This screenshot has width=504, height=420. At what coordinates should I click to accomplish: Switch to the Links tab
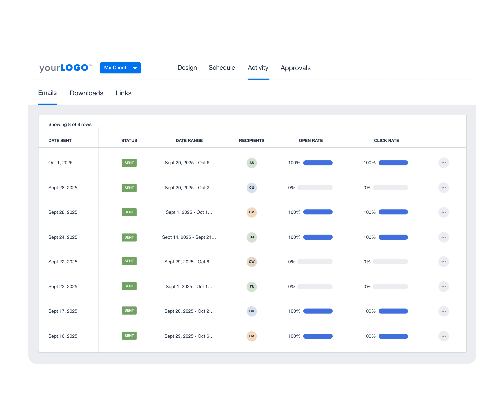point(124,93)
